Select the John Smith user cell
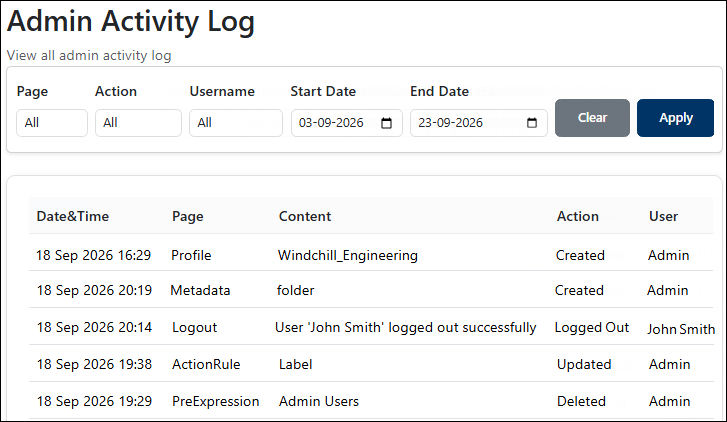Screen dimensions: 727x422 click(x=681, y=329)
